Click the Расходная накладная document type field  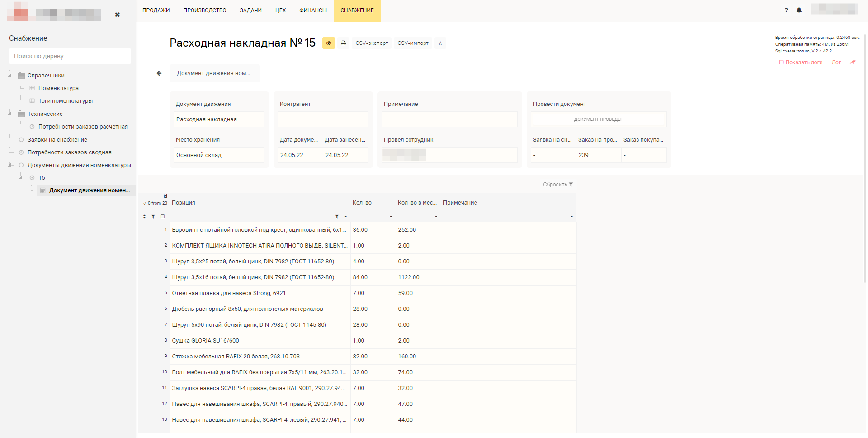pos(219,119)
